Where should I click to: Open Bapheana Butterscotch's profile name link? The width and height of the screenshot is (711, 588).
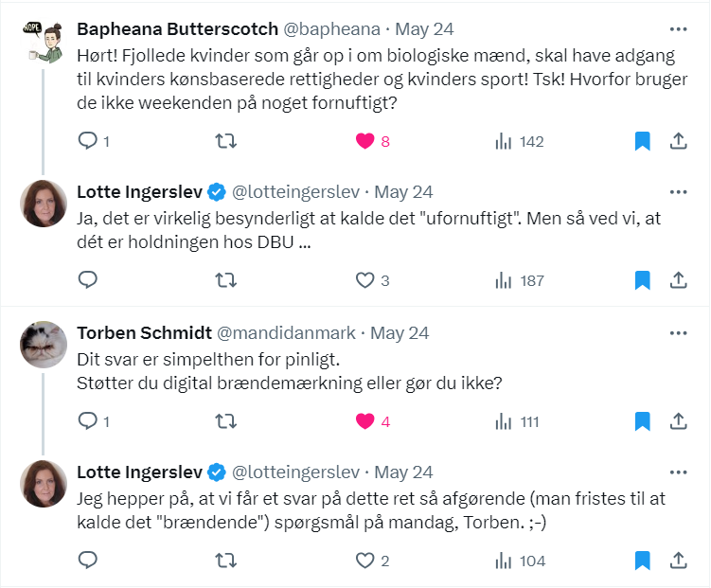point(177,29)
